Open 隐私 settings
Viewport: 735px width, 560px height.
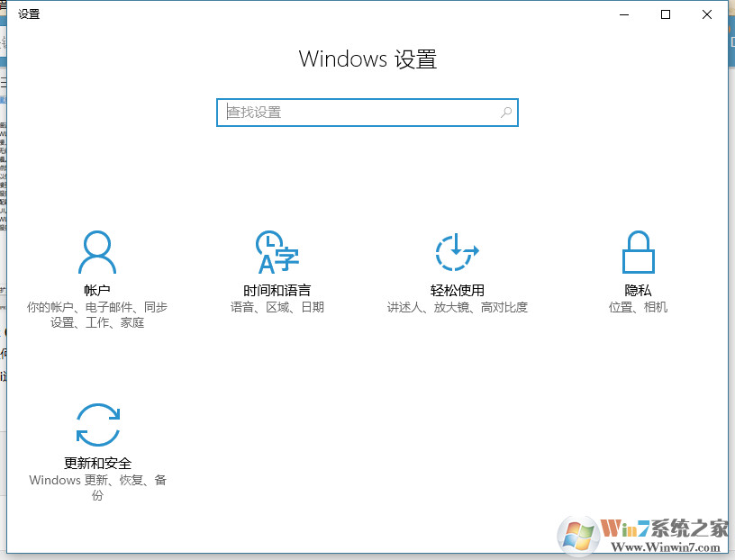coord(638,290)
